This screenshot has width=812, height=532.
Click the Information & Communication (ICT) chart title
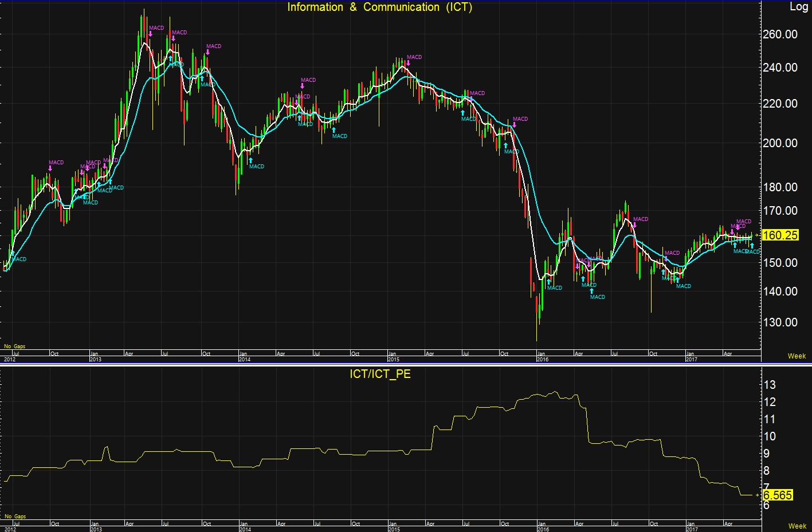[379, 7]
